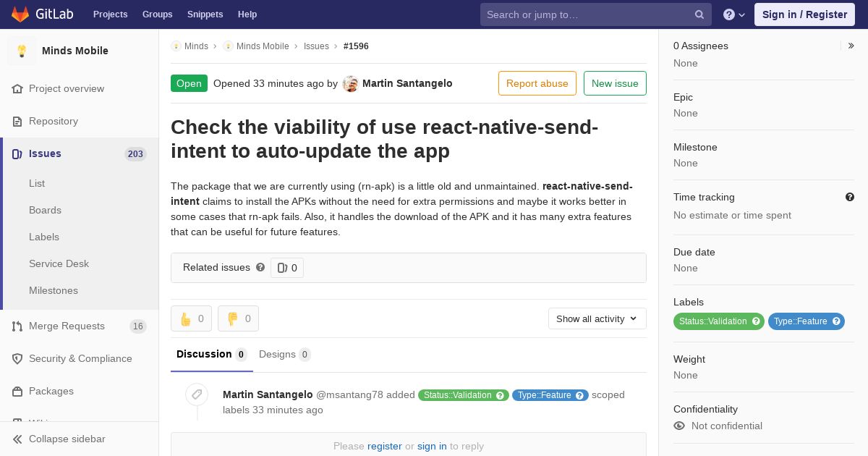
Task: Click Martin Santangelo's avatar image
Action: 351,83
